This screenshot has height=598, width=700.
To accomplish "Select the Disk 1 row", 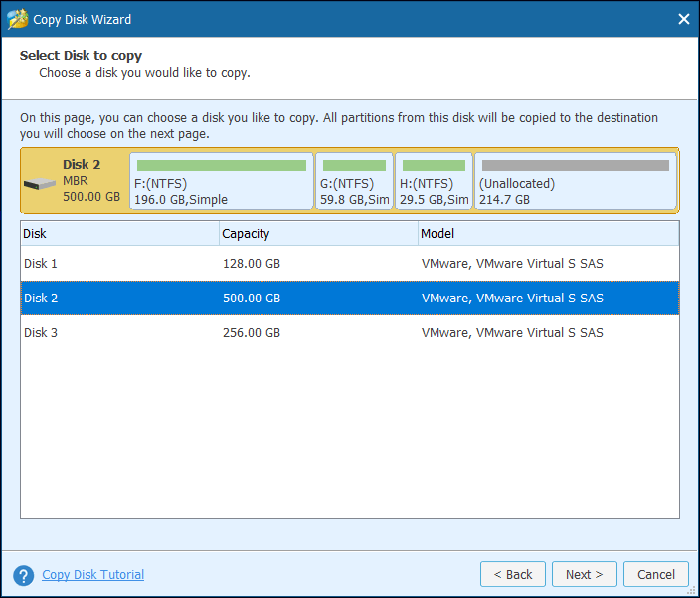I will [350, 264].
